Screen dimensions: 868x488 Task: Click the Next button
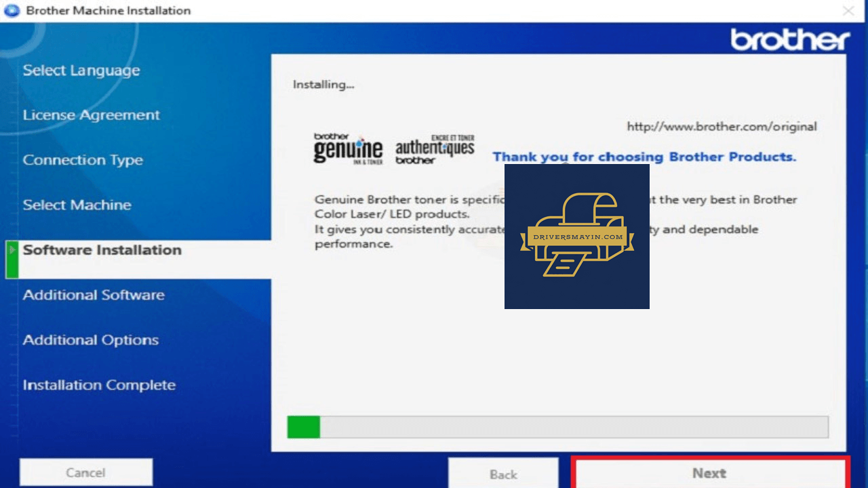709,473
